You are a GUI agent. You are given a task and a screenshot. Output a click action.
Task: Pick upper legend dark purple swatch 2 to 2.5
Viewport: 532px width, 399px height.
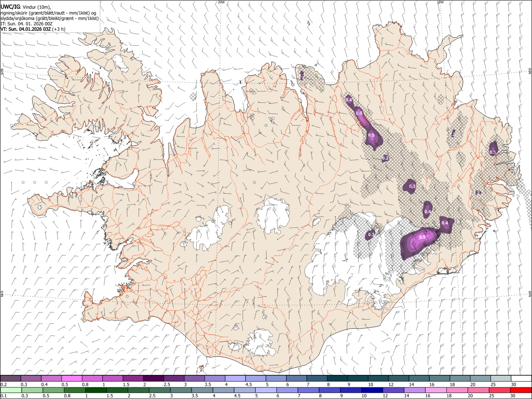pyautogui.click(x=153, y=379)
